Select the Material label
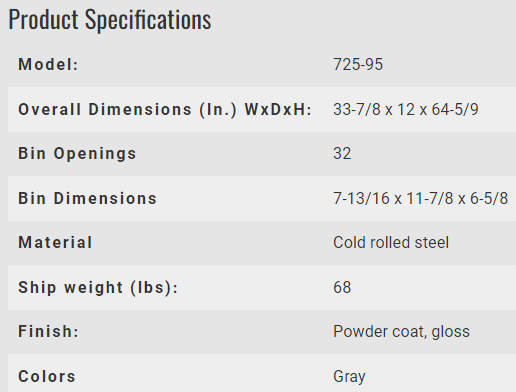The width and height of the screenshot is (516, 392). [x=55, y=242]
